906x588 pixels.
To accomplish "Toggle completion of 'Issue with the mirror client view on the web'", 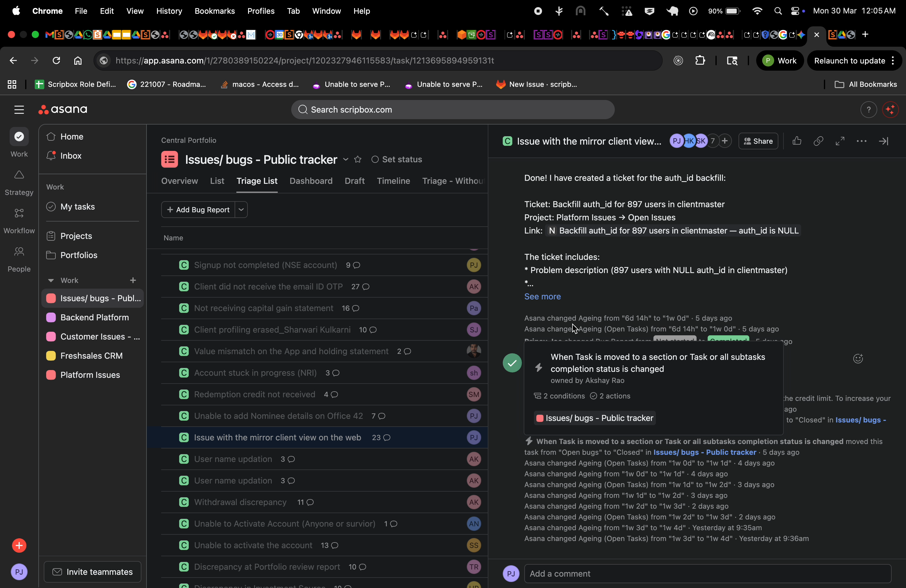I will coord(184,437).
